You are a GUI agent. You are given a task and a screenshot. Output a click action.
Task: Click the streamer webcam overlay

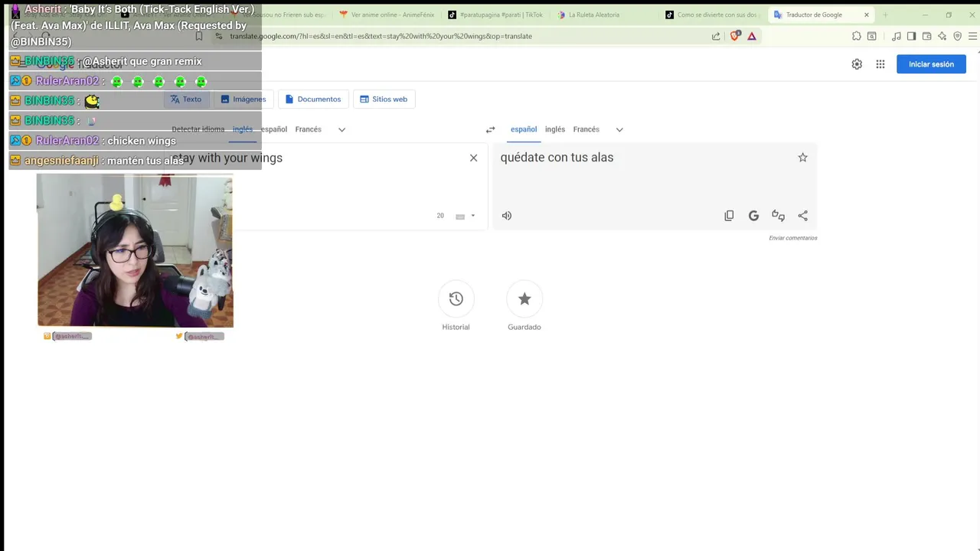[x=135, y=250]
